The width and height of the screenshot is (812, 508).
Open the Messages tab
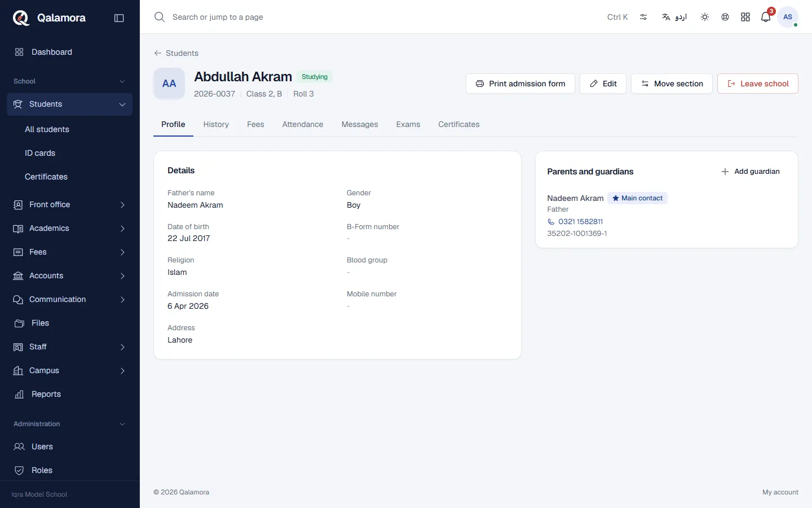tap(360, 124)
